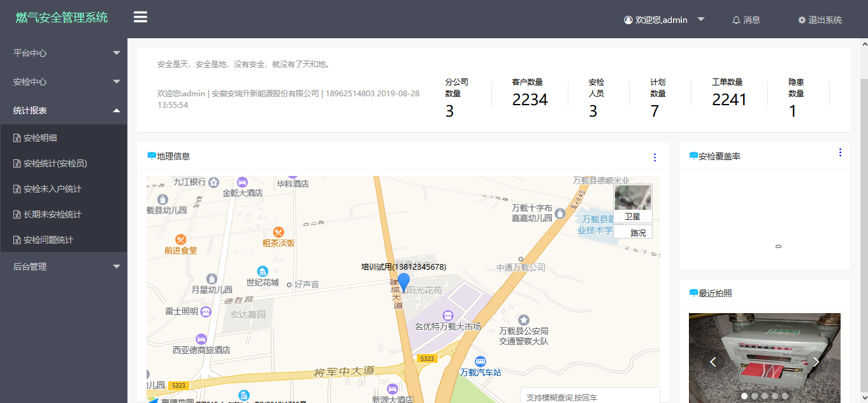
Task: Click the next arrow on photo carousel
Action: 816,362
